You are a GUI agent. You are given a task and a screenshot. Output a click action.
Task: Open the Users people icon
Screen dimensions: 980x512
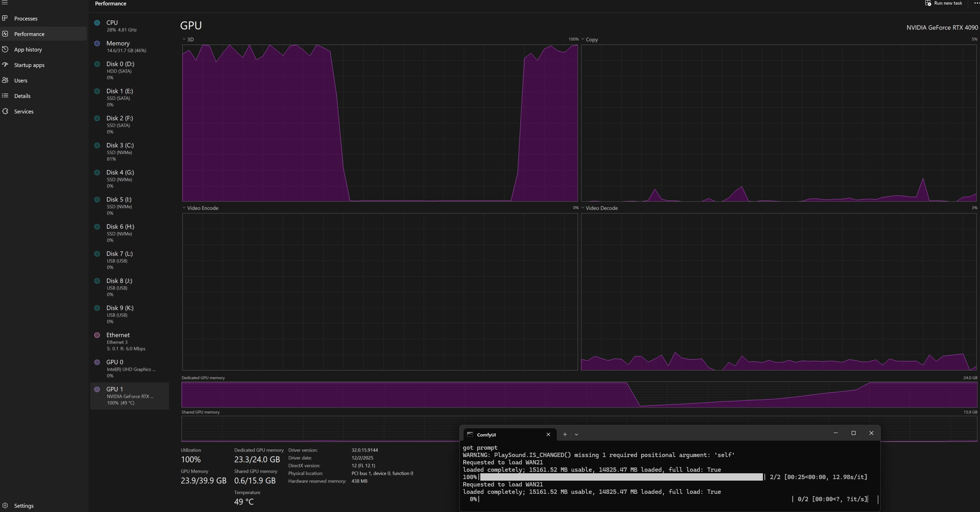tap(5, 80)
